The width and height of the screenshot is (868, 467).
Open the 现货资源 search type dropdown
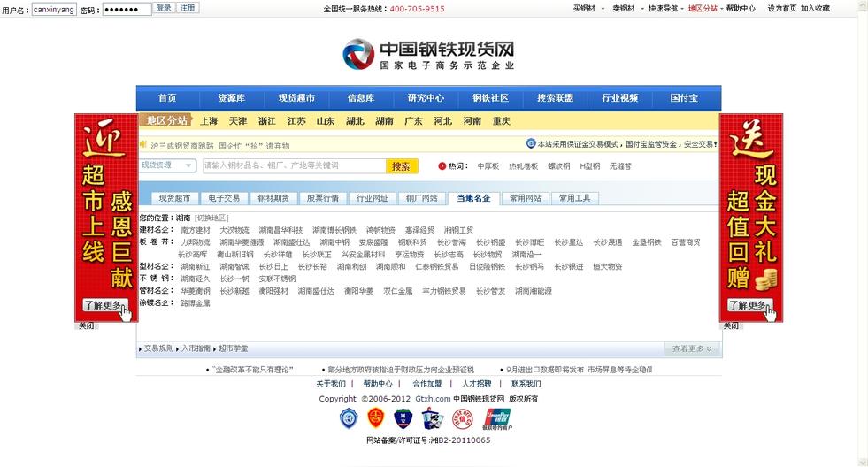(x=167, y=165)
